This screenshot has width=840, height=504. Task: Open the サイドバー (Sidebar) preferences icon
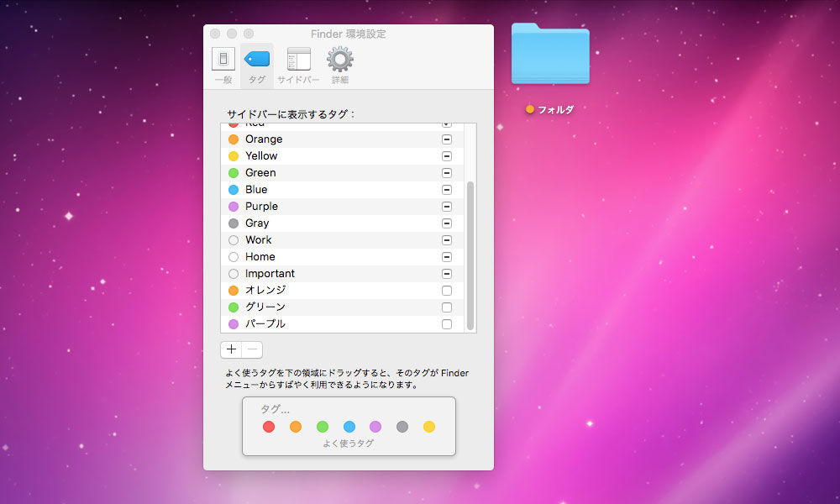click(298, 59)
